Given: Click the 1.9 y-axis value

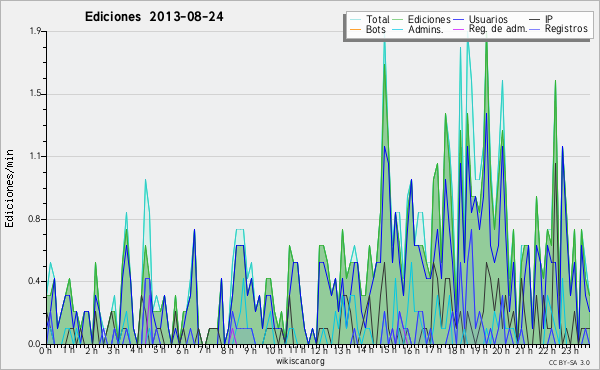Looking at the screenshot, I should (x=35, y=31).
